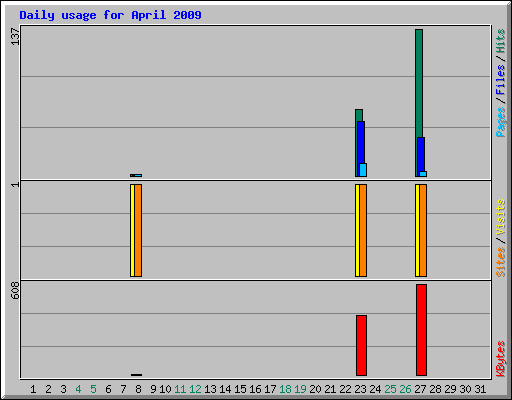Image resolution: width=512 pixels, height=400 pixels.
Task: Click the 'Sites' legend label
Action: tap(501, 262)
